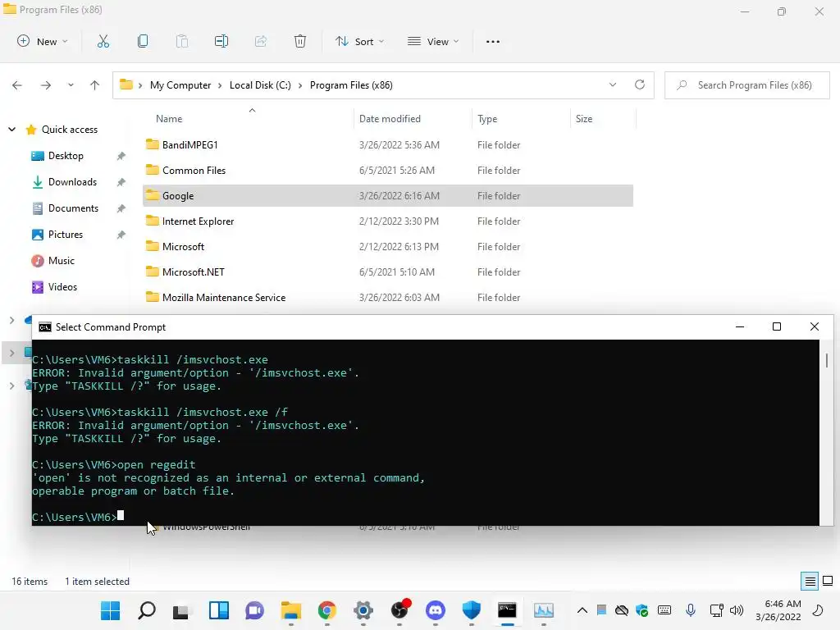The image size is (840, 630).
Task: Sort by Name column header
Action: pos(169,118)
